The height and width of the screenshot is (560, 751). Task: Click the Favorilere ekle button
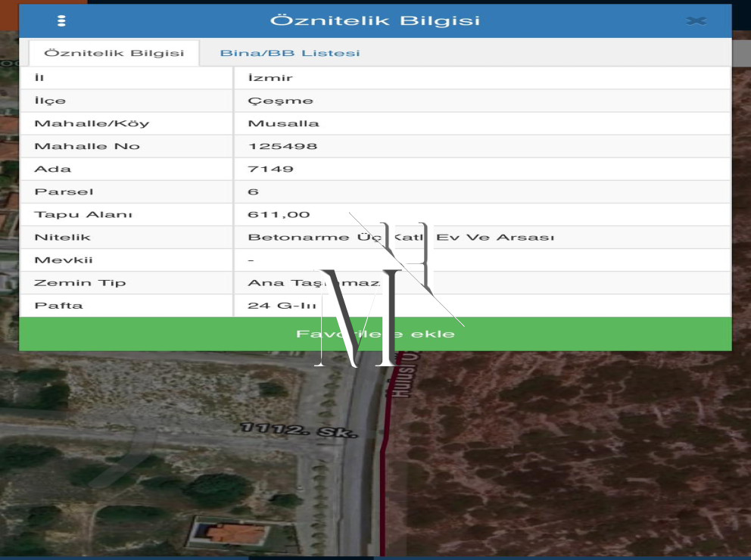coord(375,334)
